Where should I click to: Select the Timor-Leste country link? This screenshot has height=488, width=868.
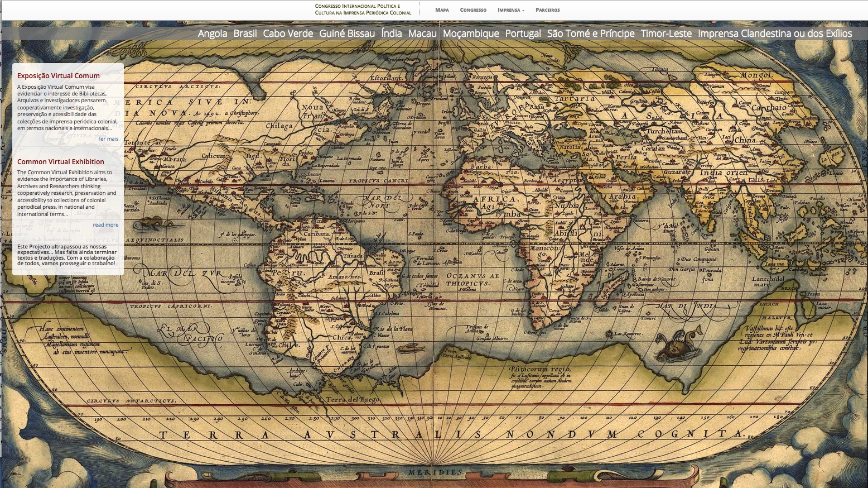click(x=666, y=34)
